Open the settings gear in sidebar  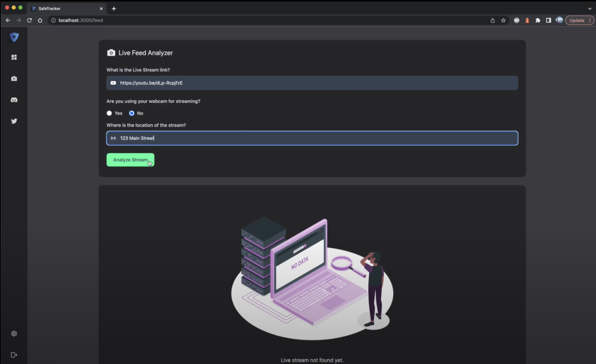[14, 333]
